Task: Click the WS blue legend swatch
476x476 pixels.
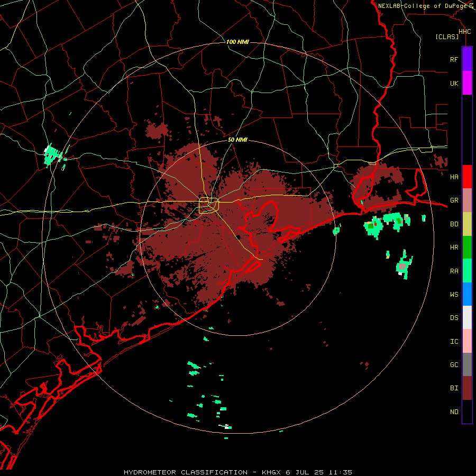Action: click(x=467, y=294)
